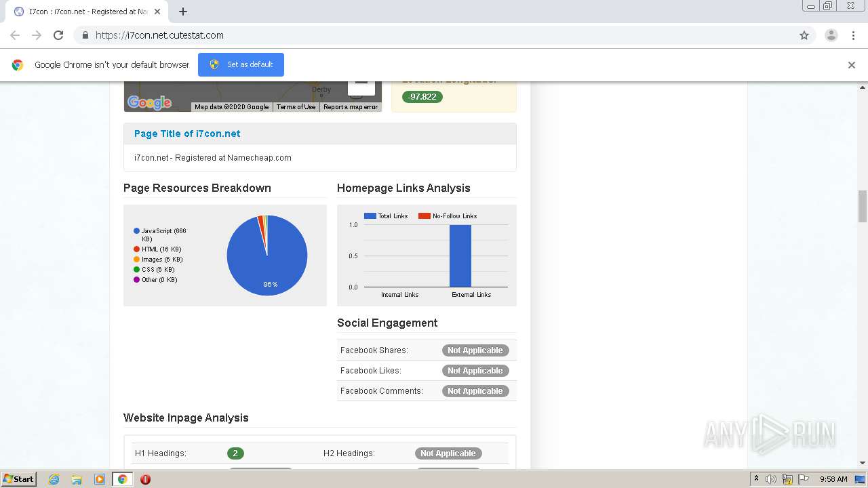
Task: Click the network tray icon
Action: tap(787, 479)
